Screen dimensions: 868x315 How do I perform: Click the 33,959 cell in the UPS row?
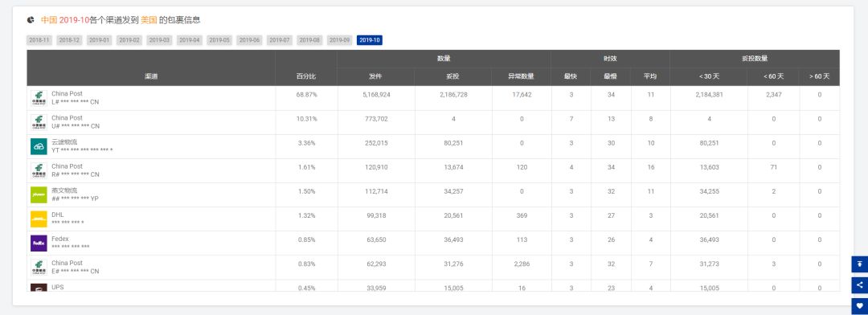click(x=376, y=288)
